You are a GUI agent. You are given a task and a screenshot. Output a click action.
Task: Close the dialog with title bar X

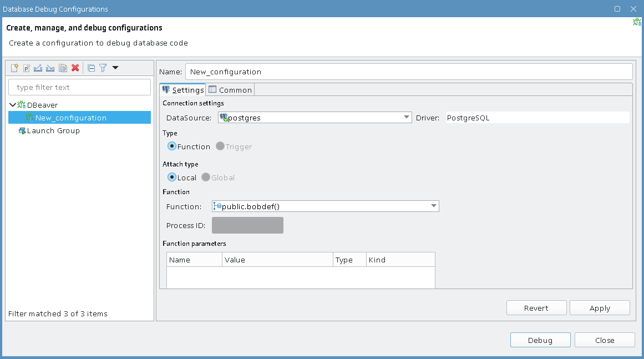pos(633,9)
